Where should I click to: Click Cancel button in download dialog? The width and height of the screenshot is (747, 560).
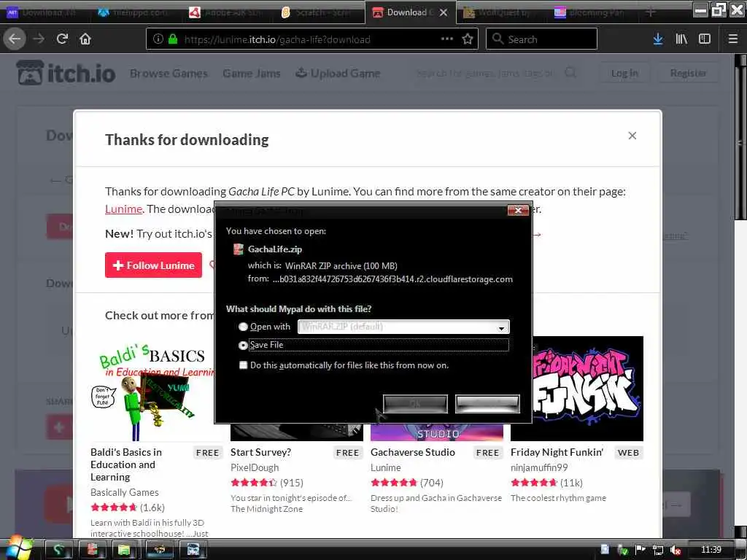click(487, 404)
